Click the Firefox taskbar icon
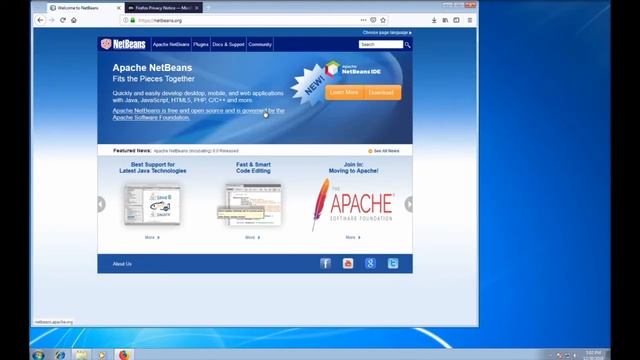This screenshot has width=640, height=360. coord(124,355)
